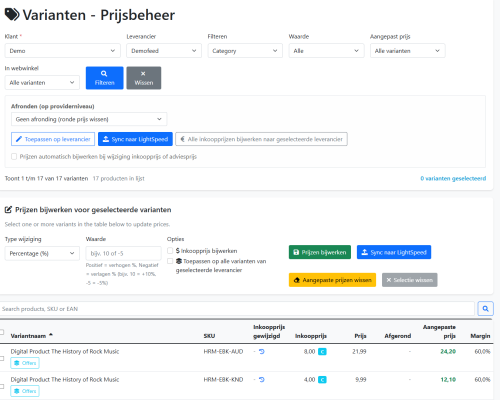The height and width of the screenshot is (400, 500).
Task: Open the Filteren Category dropdown
Action: tap(245, 51)
